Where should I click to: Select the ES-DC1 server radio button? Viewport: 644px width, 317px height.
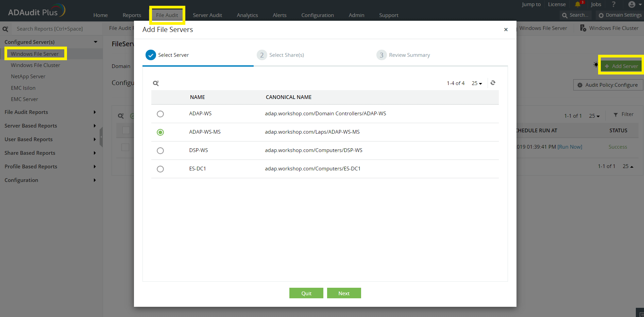(x=160, y=169)
